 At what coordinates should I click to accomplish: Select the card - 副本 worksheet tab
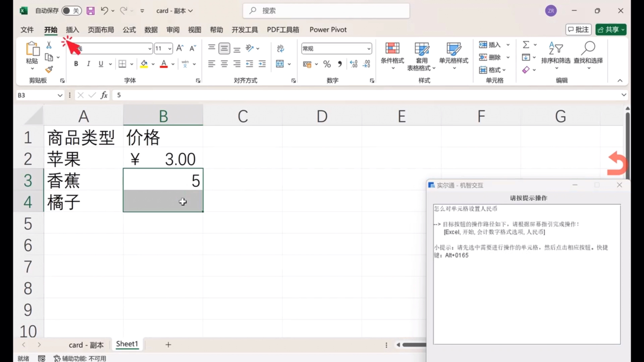(86, 345)
